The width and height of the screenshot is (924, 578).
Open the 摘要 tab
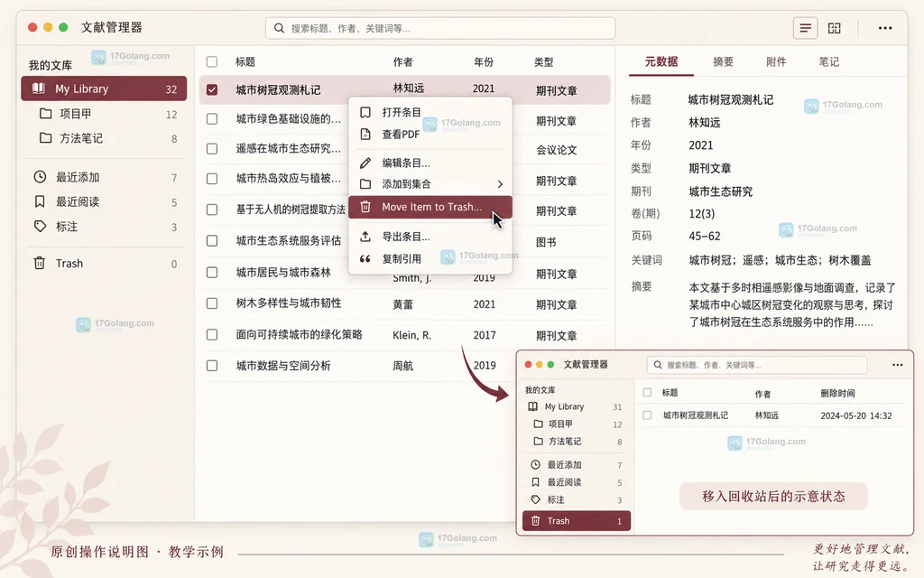pos(723,61)
